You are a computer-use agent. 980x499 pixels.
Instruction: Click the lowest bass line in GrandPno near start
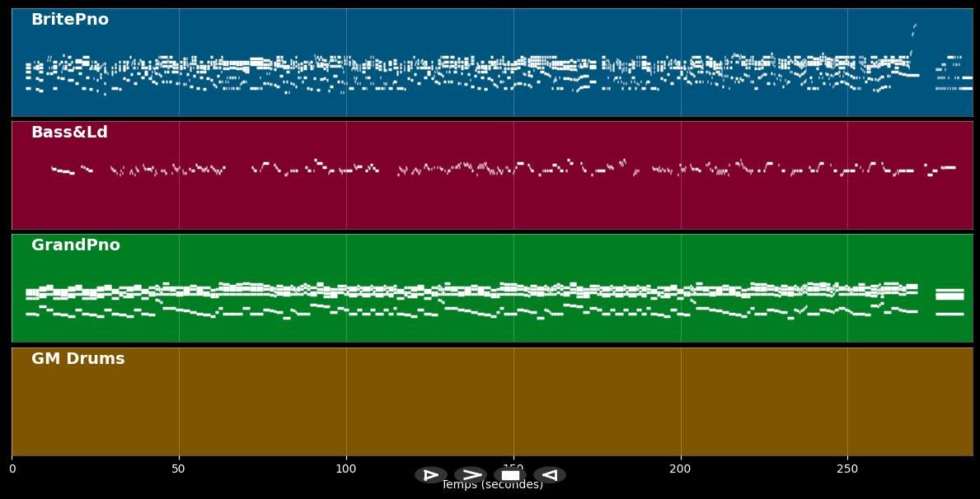(33, 314)
